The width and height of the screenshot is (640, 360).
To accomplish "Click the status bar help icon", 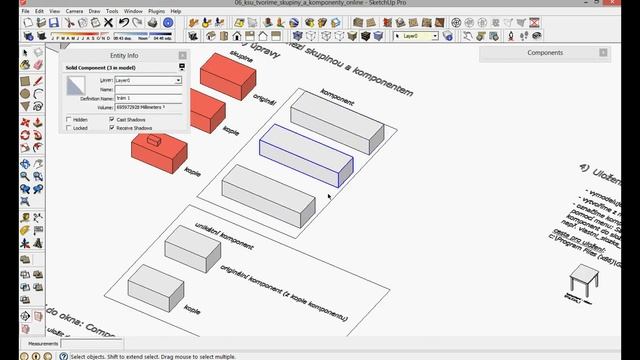I will click(63, 356).
